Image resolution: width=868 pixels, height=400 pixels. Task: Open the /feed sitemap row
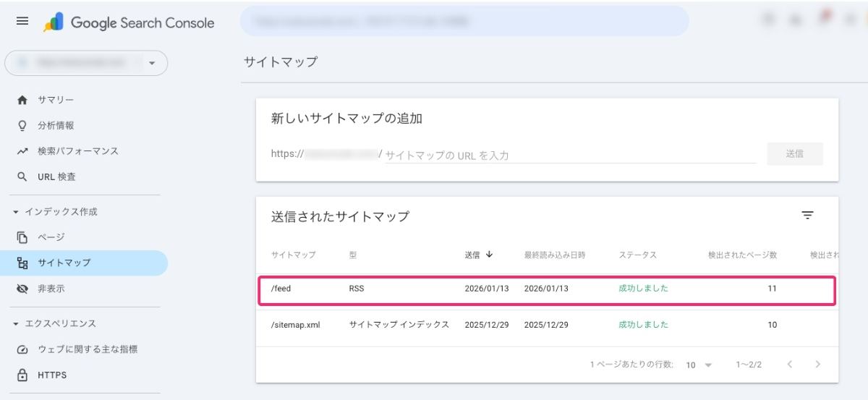(547, 289)
